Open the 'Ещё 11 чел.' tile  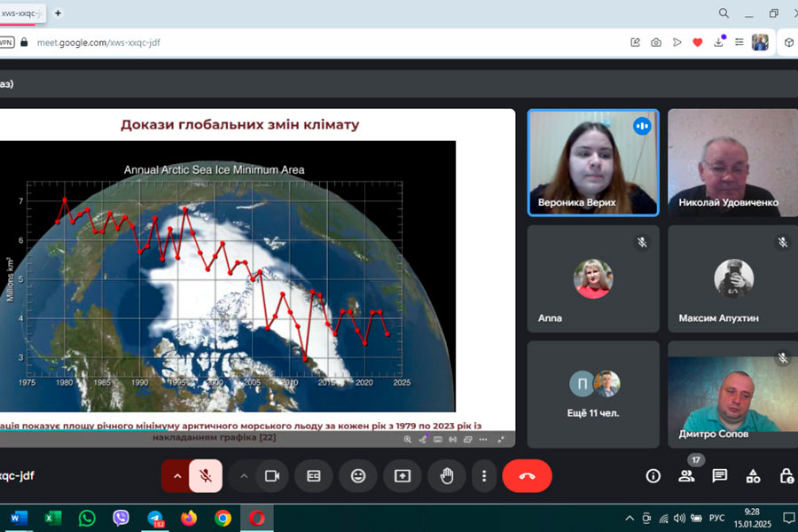593,395
